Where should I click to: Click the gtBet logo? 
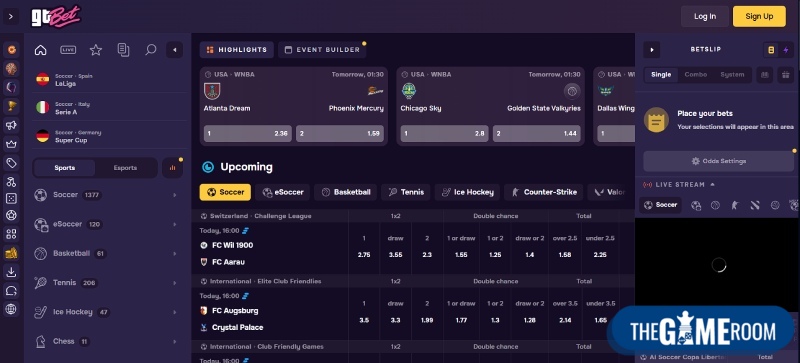tap(56, 16)
